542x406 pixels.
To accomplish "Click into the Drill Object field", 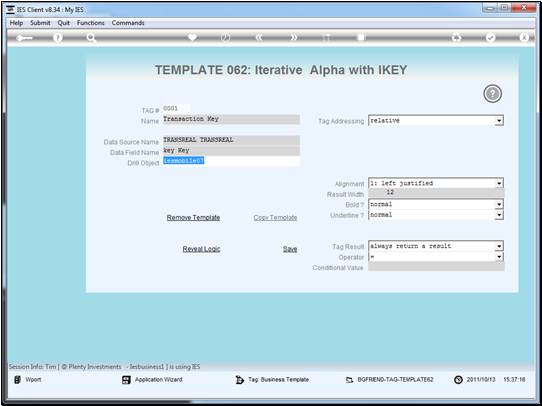I will [231, 161].
